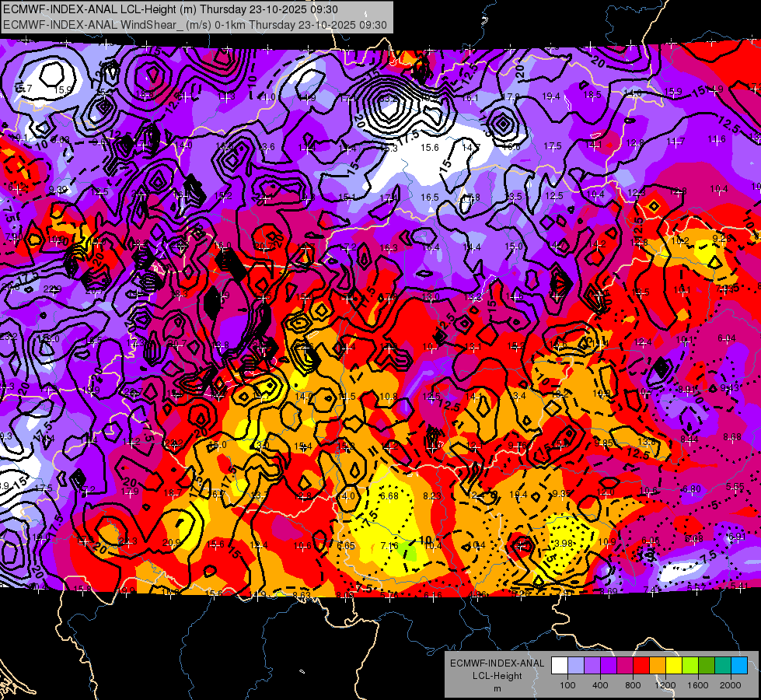
Task: Click the legend tick label 1200
Action: click(665, 685)
